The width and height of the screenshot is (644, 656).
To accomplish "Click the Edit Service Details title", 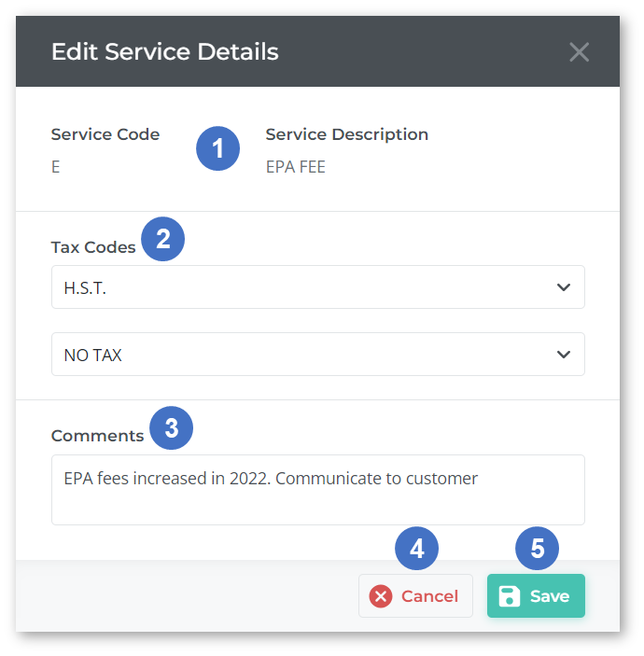I will [164, 52].
